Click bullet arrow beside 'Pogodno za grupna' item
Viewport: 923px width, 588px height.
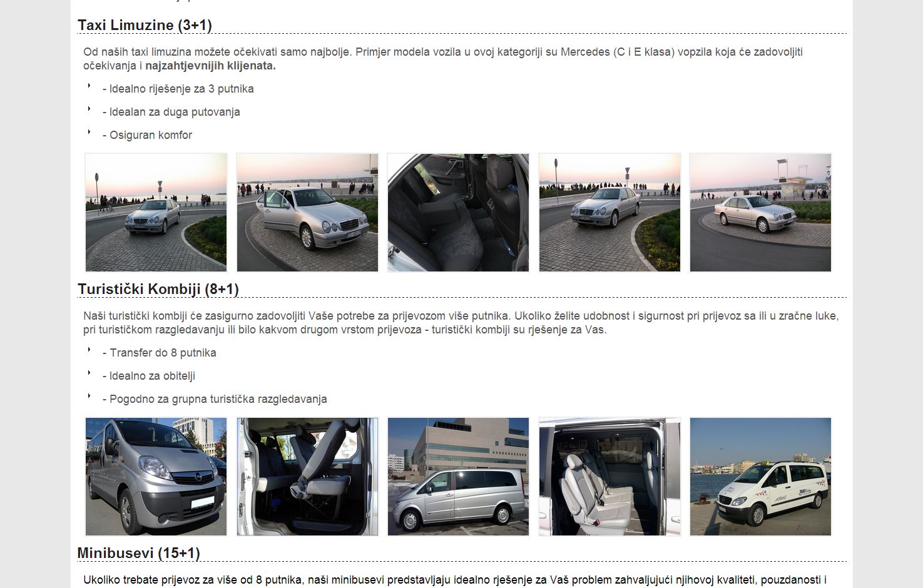click(89, 396)
